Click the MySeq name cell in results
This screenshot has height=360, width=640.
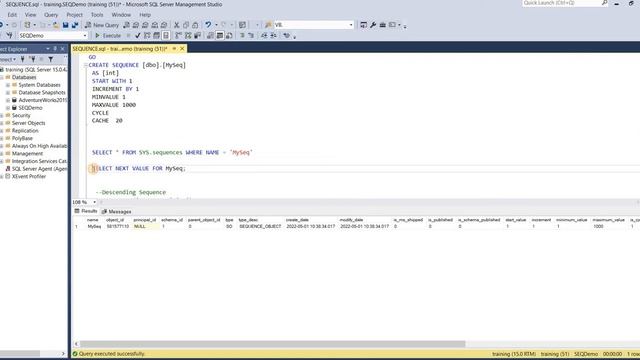pyautogui.click(x=94, y=226)
